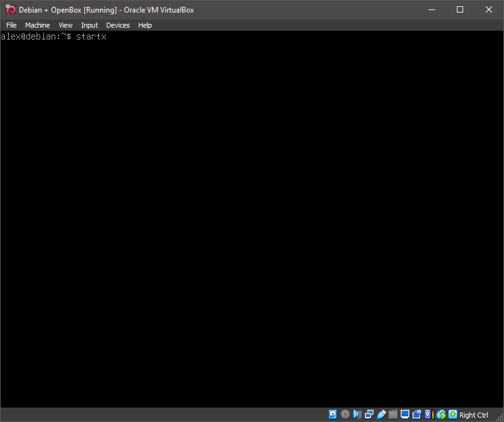Image resolution: width=504 pixels, height=422 pixels.
Task: Open the Help menu
Action: [x=145, y=25]
